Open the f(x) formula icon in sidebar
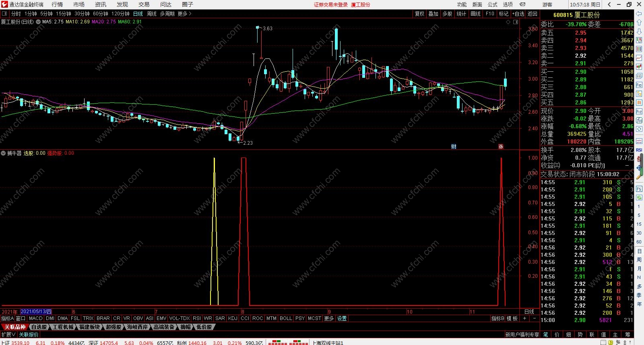This screenshot has width=644, height=345. pos(639,121)
